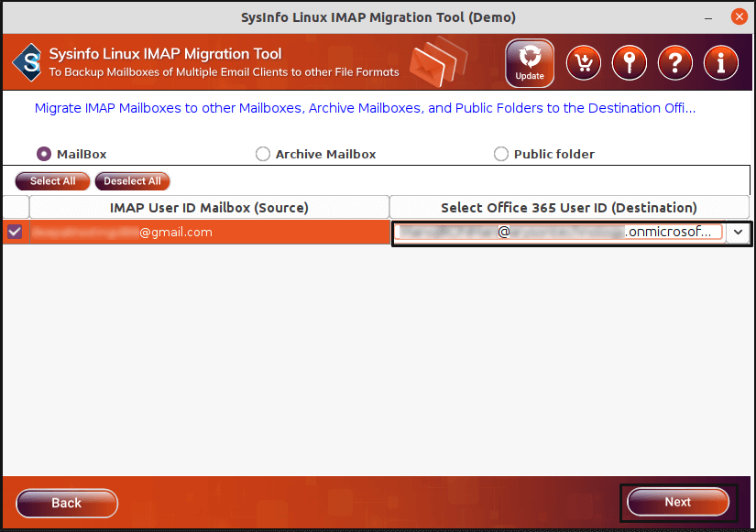Select the Public folder radio option
The image size is (756, 532).
[x=501, y=154]
